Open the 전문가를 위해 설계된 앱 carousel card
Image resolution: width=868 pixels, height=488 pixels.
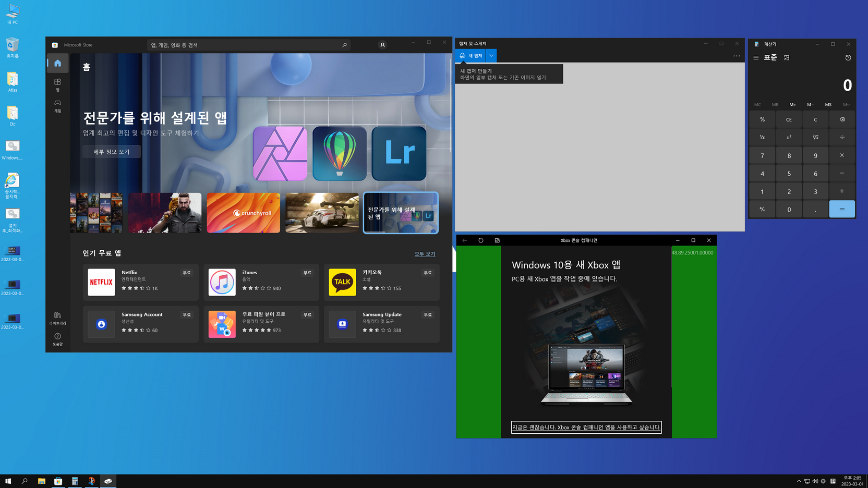pyautogui.click(x=401, y=213)
